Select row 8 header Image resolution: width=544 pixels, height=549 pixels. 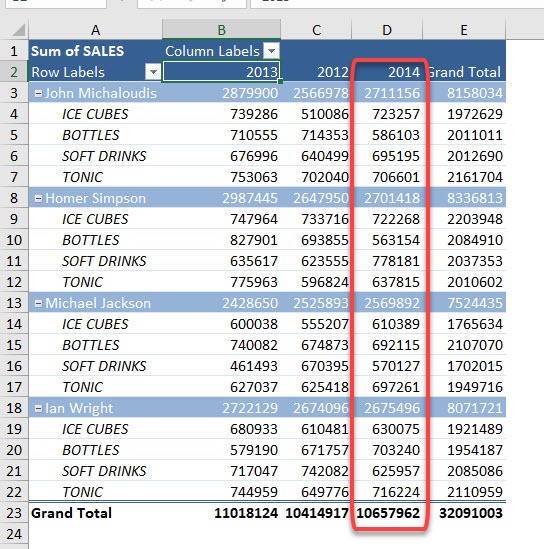tap(14, 198)
